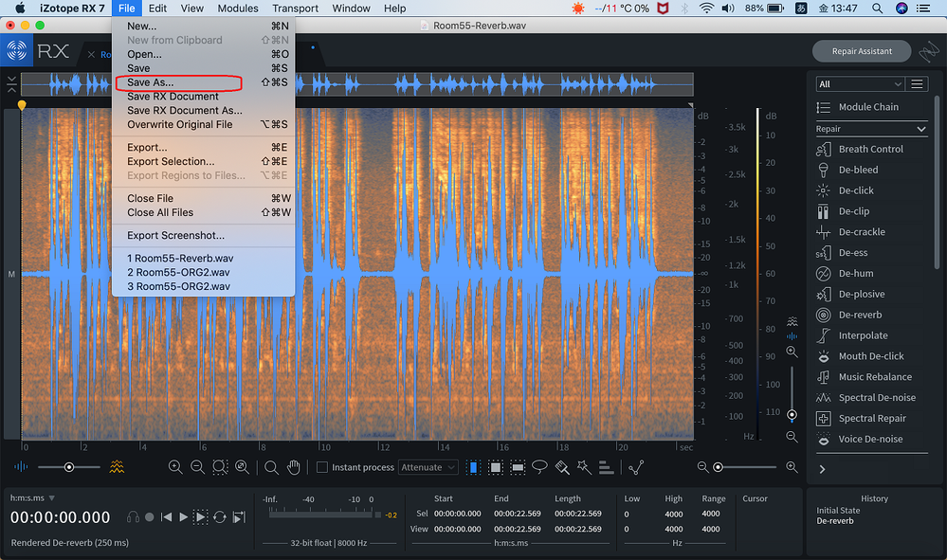The width and height of the screenshot is (947, 560).
Task: Select the Grab and Drag hand tool
Action: [294, 467]
